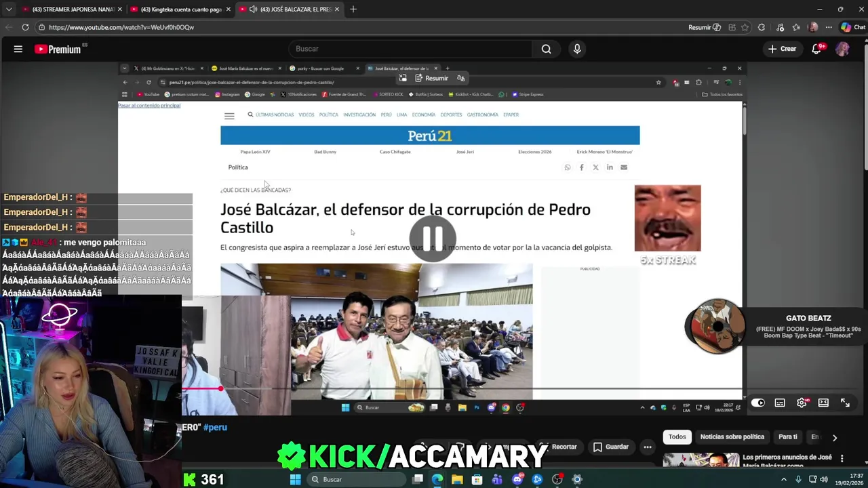Open YouTube notifications bell
868x488 pixels.
point(817,49)
